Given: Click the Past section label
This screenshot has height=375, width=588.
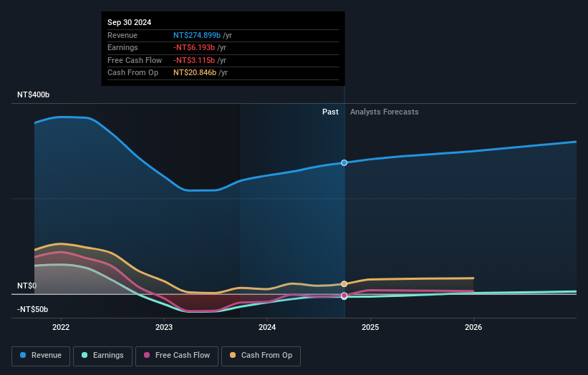Looking at the screenshot, I should click(x=330, y=112).
